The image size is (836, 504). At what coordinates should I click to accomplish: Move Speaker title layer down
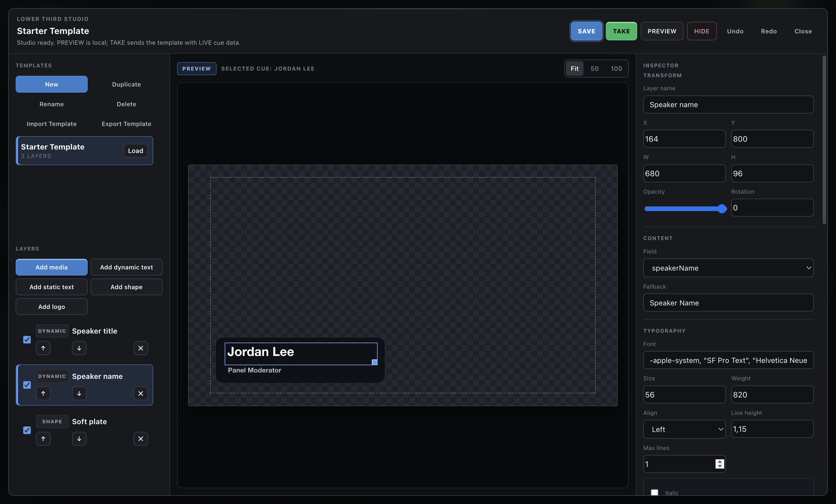(79, 348)
